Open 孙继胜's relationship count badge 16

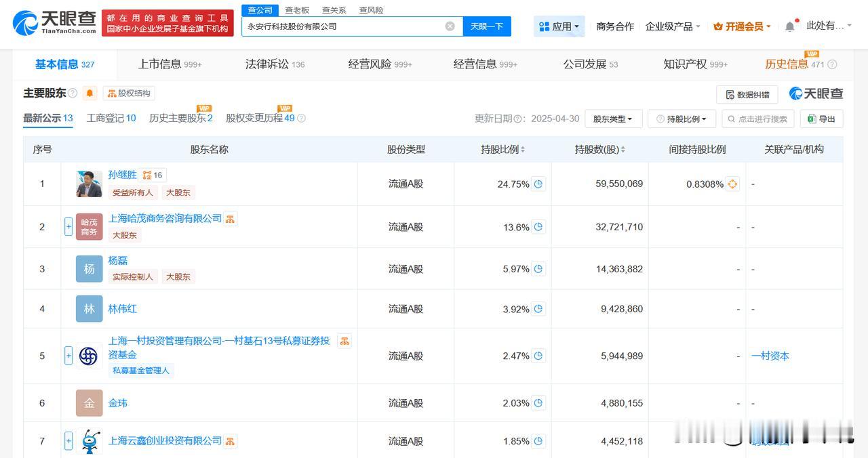pyautogui.click(x=153, y=175)
